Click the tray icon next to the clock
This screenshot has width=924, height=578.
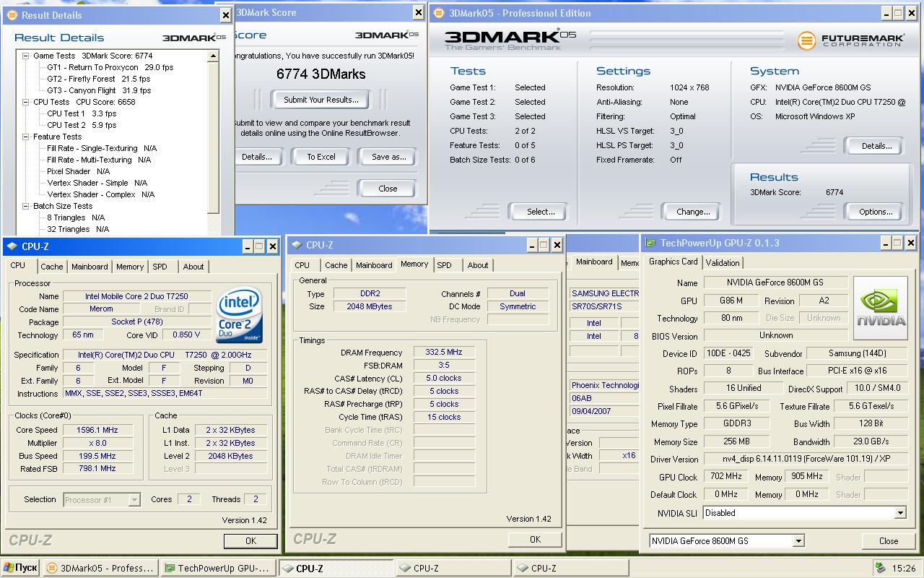click(880, 568)
